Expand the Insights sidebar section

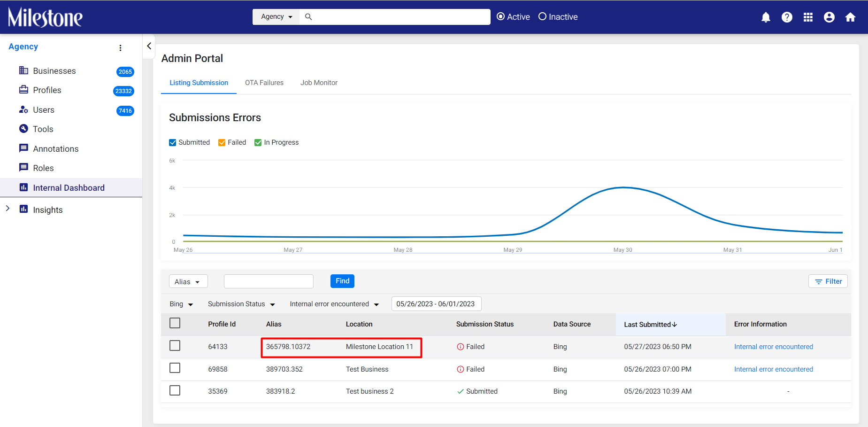8,209
